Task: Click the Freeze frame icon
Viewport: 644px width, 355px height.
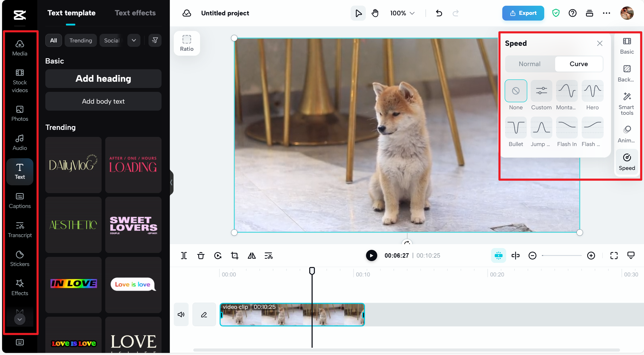Action: click(x=218, y=255)
